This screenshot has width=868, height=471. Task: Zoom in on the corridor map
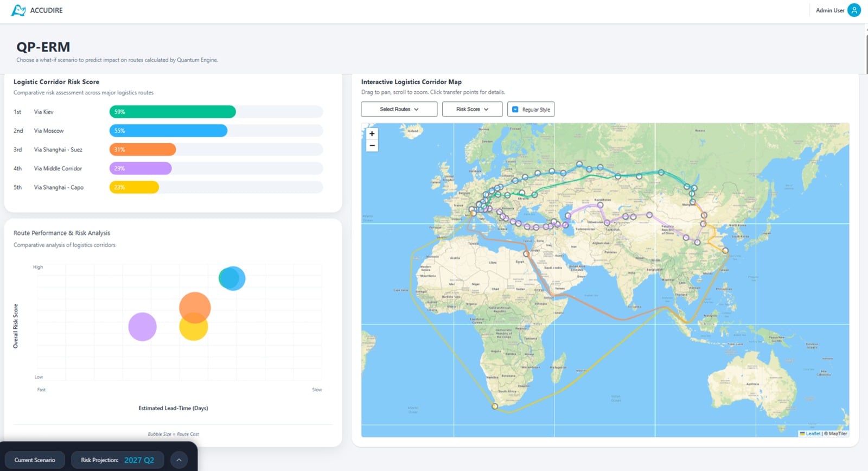click(x=372, y=133)
